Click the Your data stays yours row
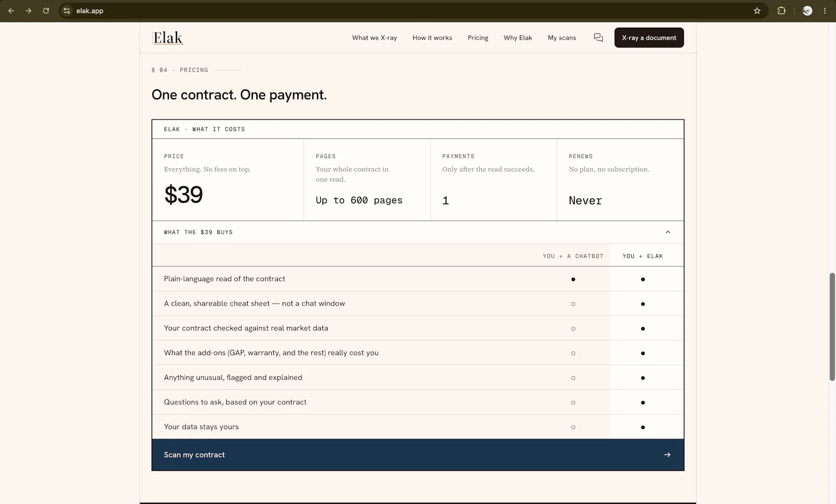The image size is (836, 504). point(418,427)
